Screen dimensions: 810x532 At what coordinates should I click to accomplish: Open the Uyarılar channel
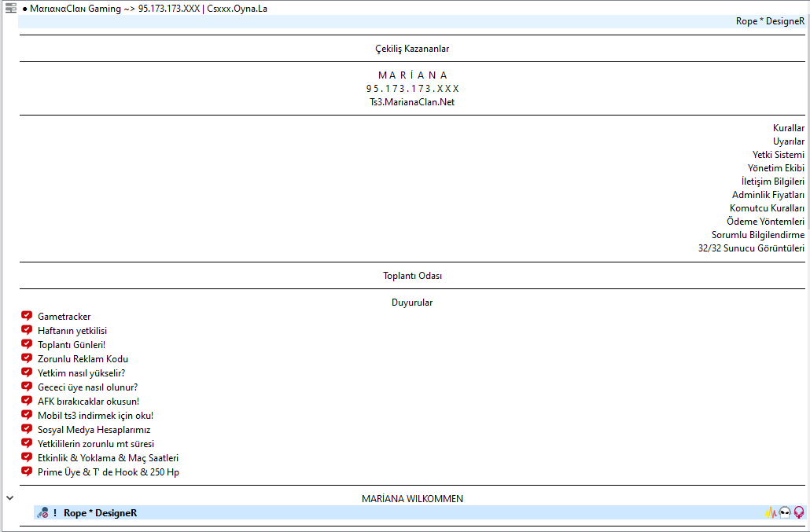[x=788, y=141]
